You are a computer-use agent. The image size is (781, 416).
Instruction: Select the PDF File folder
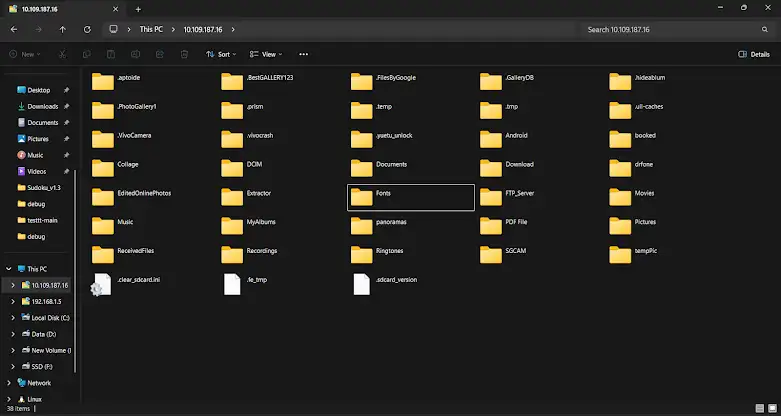pyautogui.click(x=504, y=226)
